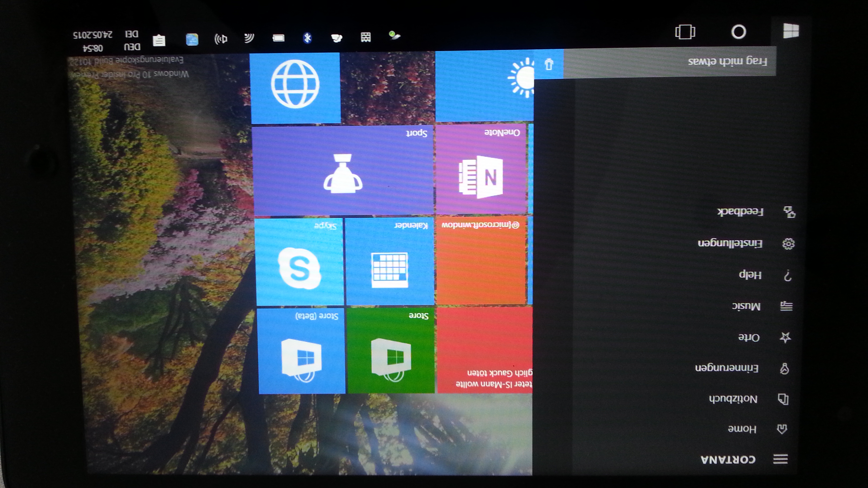Click the Help question mark icon
This screenshot has width=868, height=488.
click(x=787, y=275)
